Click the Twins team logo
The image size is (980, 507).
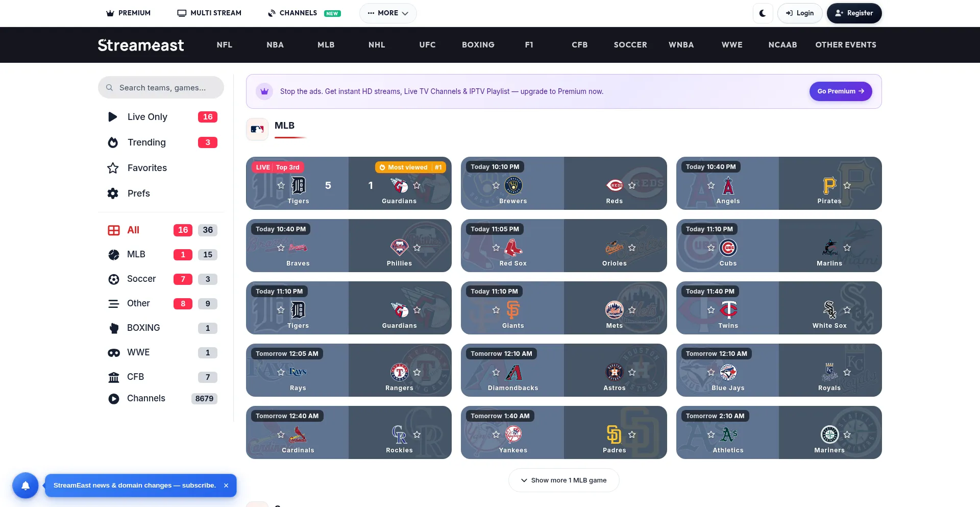click(728, 310)
